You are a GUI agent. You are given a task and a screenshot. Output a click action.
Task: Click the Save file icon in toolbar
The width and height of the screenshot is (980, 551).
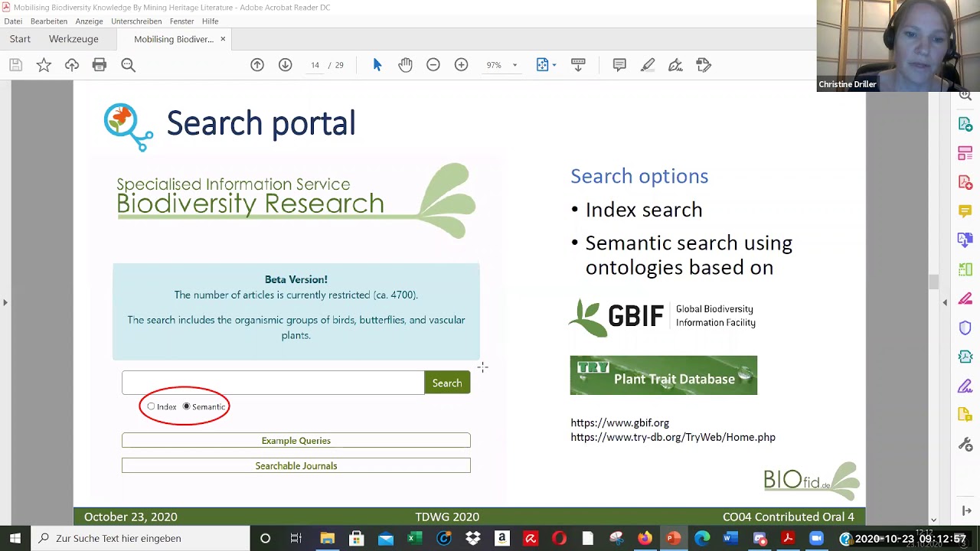coord(15,65)
